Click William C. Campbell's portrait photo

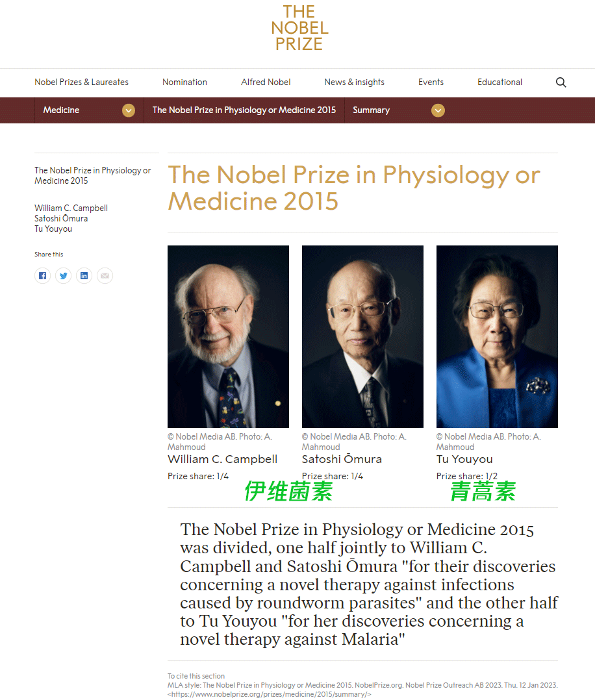(228, 336)
